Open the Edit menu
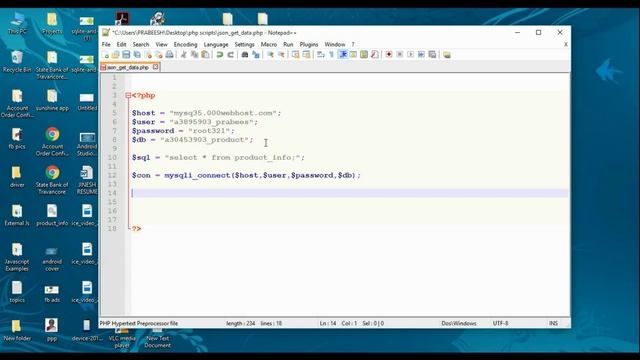Viewport: 640px width, 360px height. point(121,44)
